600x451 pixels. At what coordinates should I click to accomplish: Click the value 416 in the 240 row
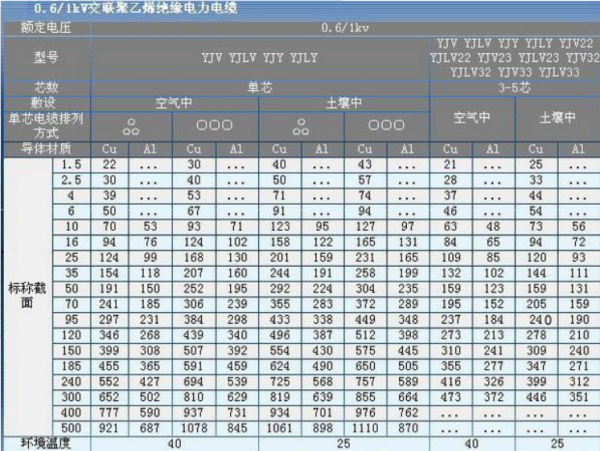click(451, 382)
